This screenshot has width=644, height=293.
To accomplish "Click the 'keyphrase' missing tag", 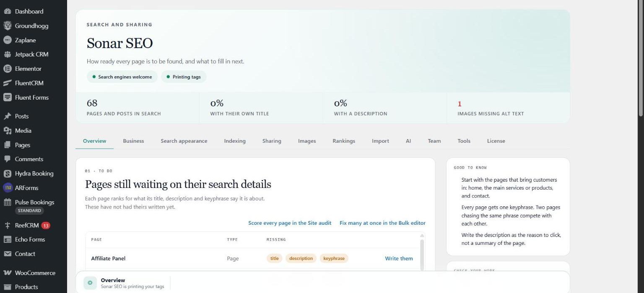I will [334, 259].
